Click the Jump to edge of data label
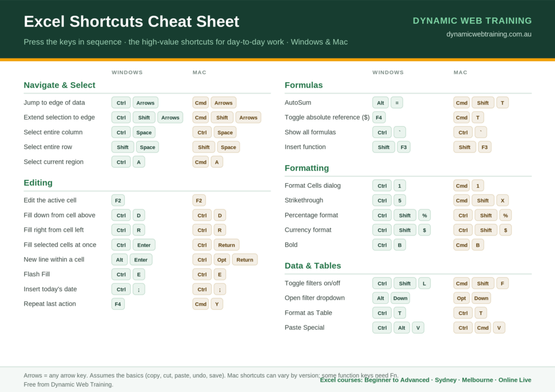The width and height of the screenshot is (555, 392). 54,102
